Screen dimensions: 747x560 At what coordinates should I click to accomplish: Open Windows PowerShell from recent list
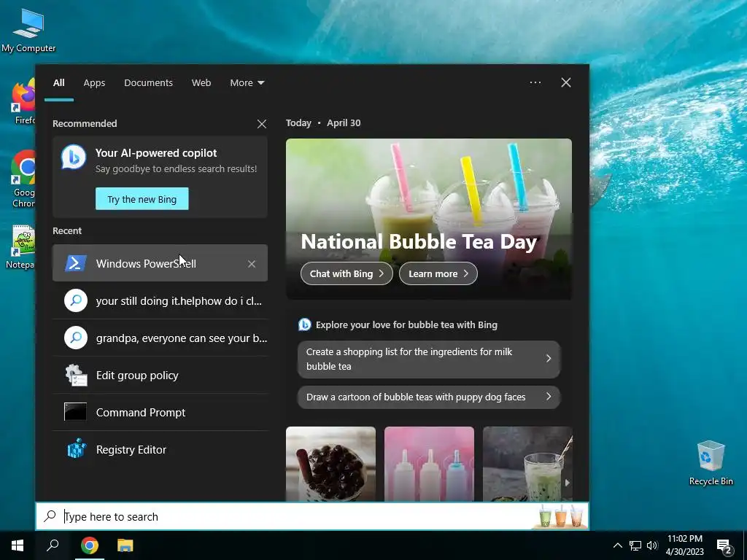[160, 262]
